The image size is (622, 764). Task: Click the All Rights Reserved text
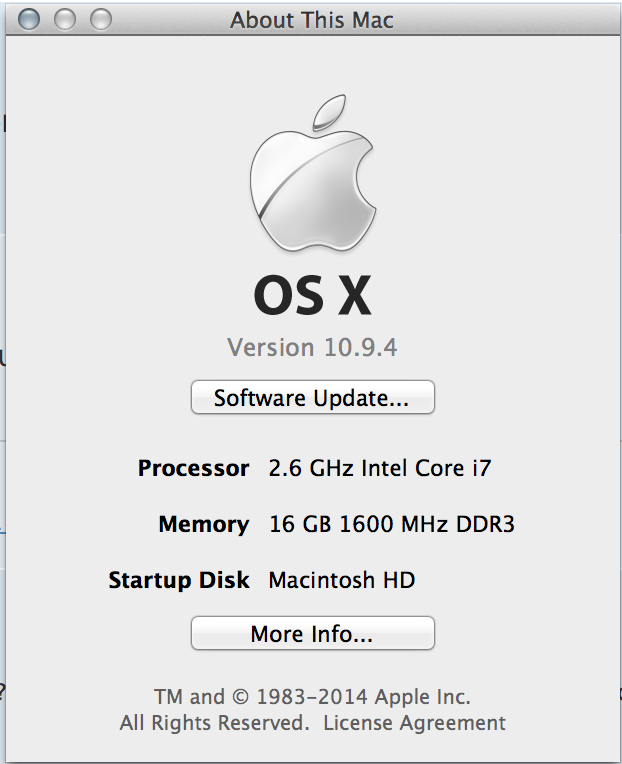[x=214, y=722]
